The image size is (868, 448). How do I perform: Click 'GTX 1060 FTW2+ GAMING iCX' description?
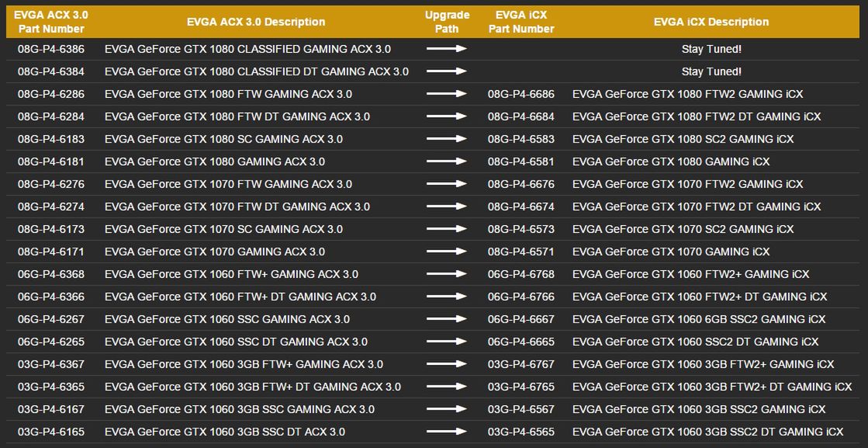691,274
